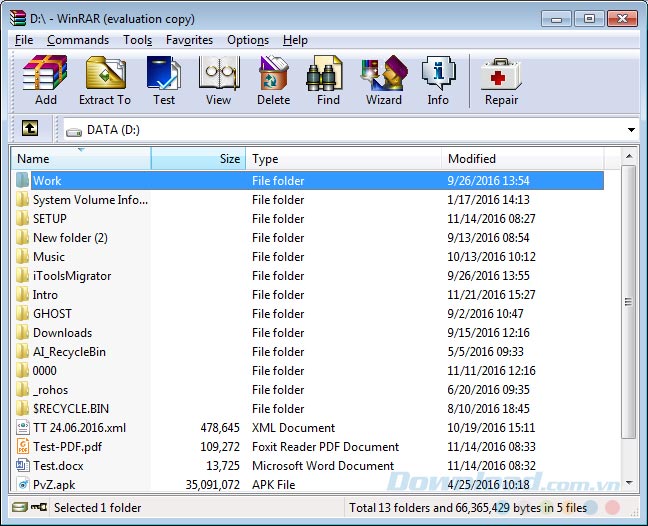648x526 pixels.
Task: Open the View file tool
Action: tap(218, 80)
